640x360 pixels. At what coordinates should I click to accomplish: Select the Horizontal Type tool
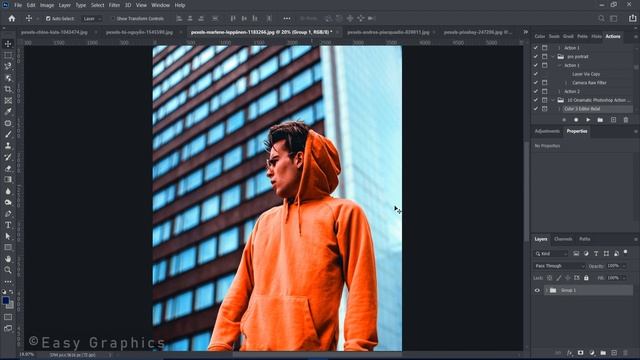coord(8,225)
